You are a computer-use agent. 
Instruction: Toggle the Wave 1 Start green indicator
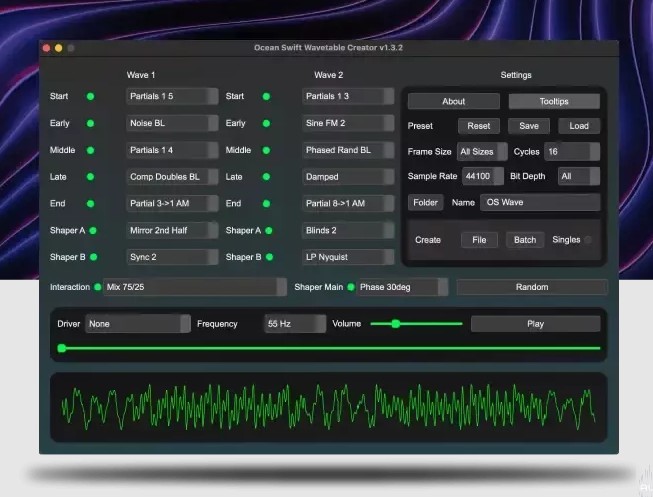click(x=90, y=96)
